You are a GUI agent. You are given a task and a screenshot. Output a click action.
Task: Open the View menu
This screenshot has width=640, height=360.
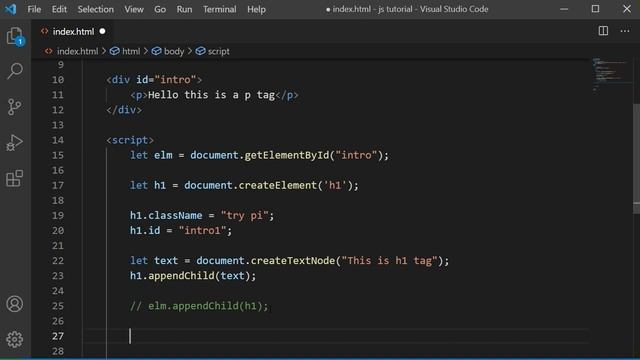click(134, 9)
